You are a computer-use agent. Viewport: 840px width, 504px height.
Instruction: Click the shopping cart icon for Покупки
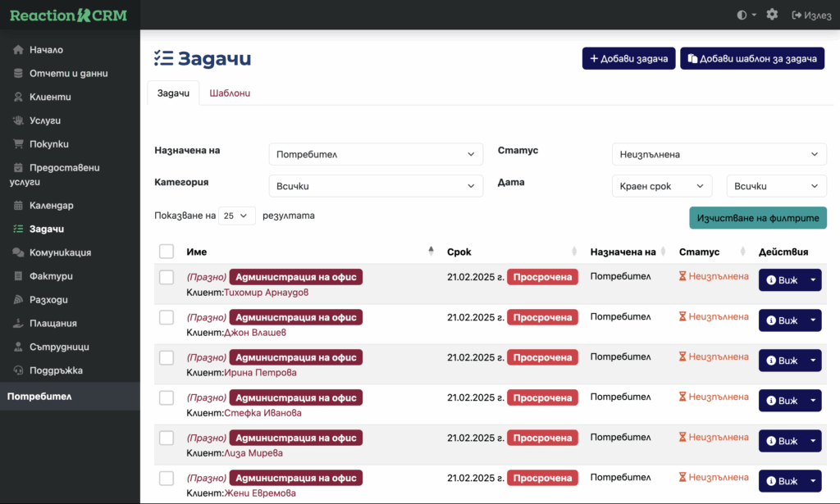tap(18, 144)
